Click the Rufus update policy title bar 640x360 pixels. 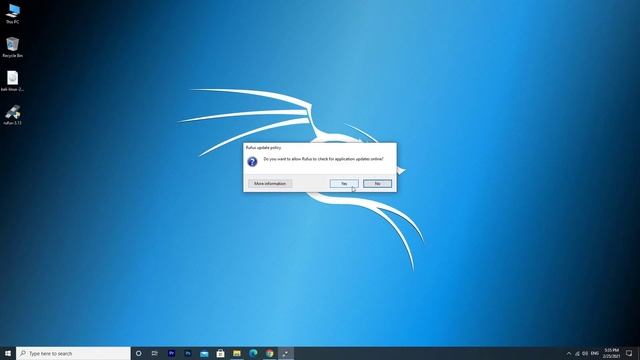click(320, 147)
